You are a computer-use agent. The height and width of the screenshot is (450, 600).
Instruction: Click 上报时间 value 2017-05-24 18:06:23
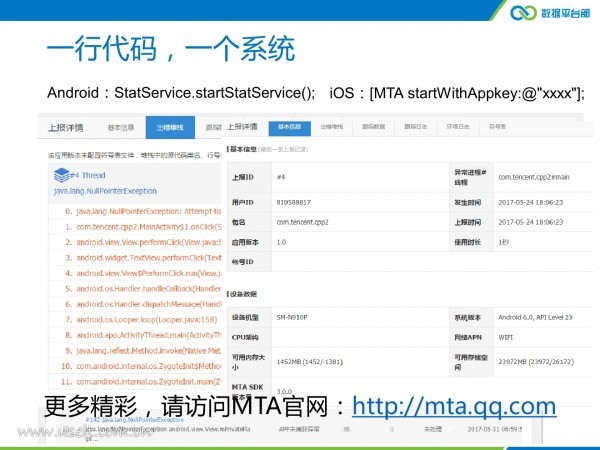click(x=531, y=222)
